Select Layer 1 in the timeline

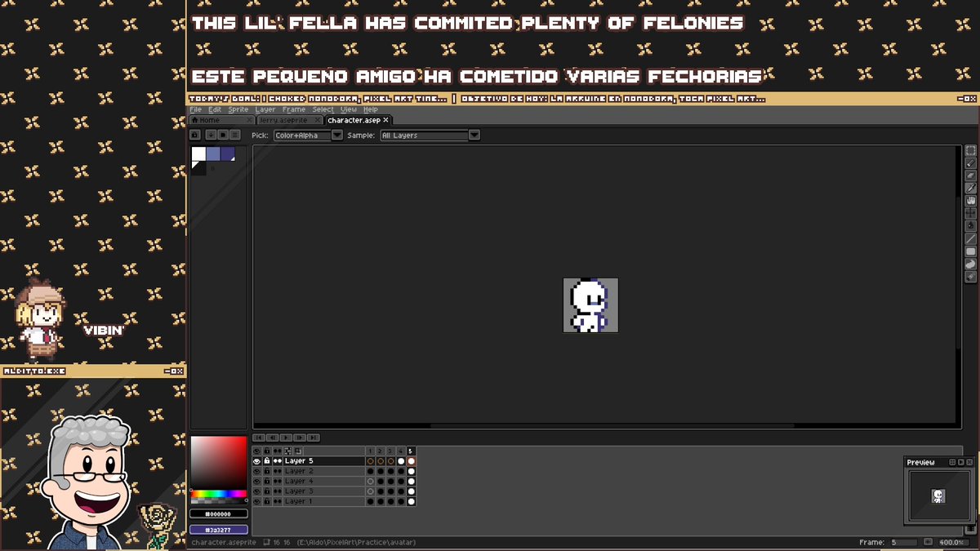(x=323, y=501)
